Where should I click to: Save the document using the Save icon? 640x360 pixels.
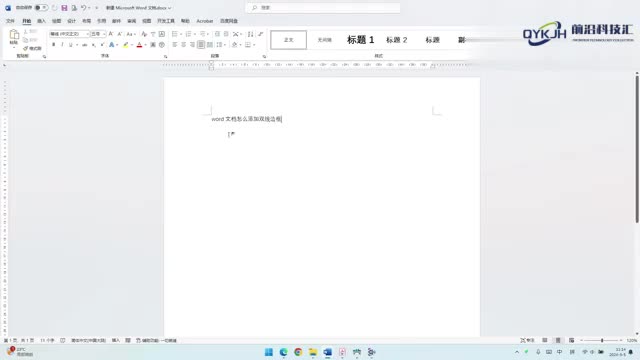pos(64,8)
